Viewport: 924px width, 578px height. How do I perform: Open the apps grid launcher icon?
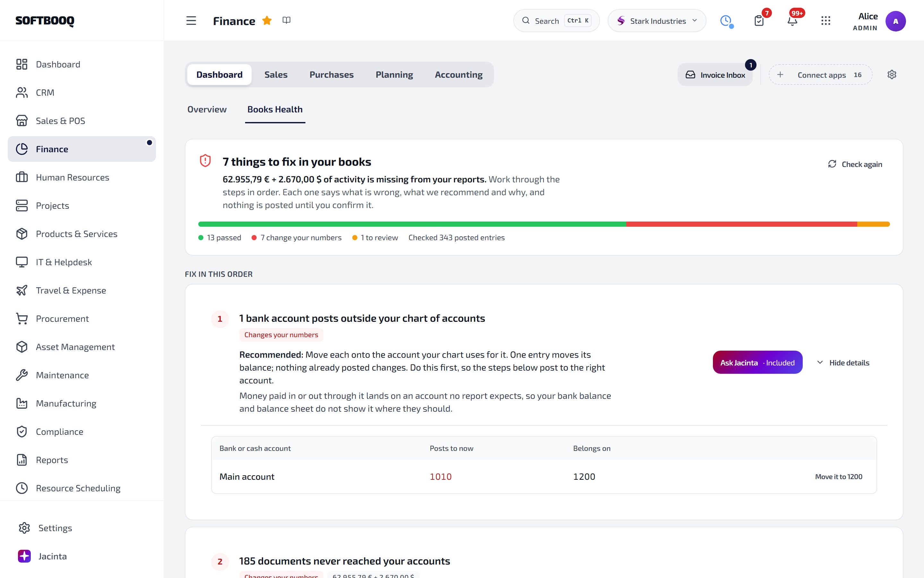pyautogui.click(x=826, y=21)
